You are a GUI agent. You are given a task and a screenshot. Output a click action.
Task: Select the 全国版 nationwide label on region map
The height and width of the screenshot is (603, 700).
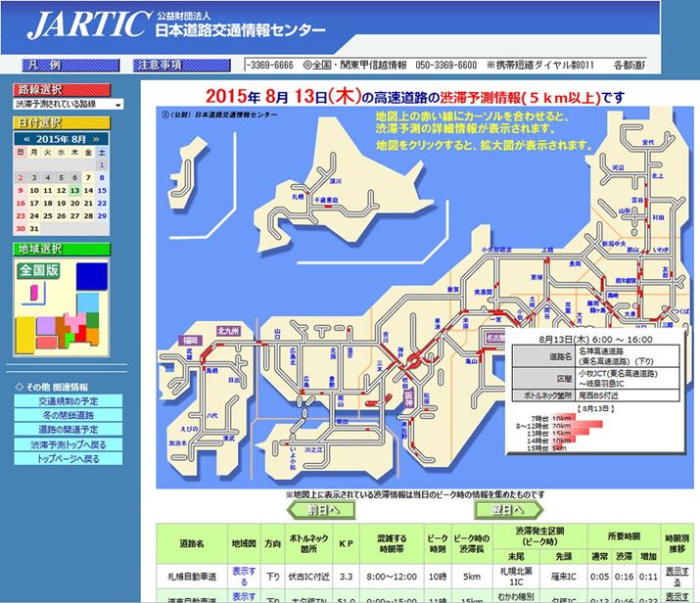tap(38, 269)
